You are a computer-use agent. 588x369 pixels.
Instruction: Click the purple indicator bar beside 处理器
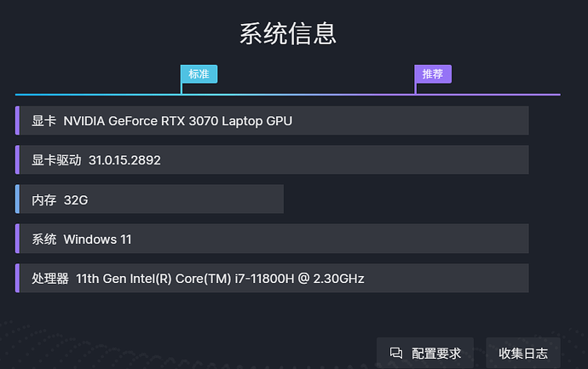(x=17, y=278)
